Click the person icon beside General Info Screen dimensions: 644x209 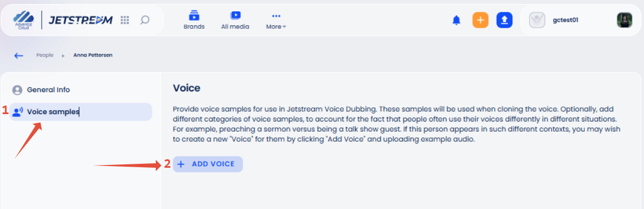coord(17,90)
